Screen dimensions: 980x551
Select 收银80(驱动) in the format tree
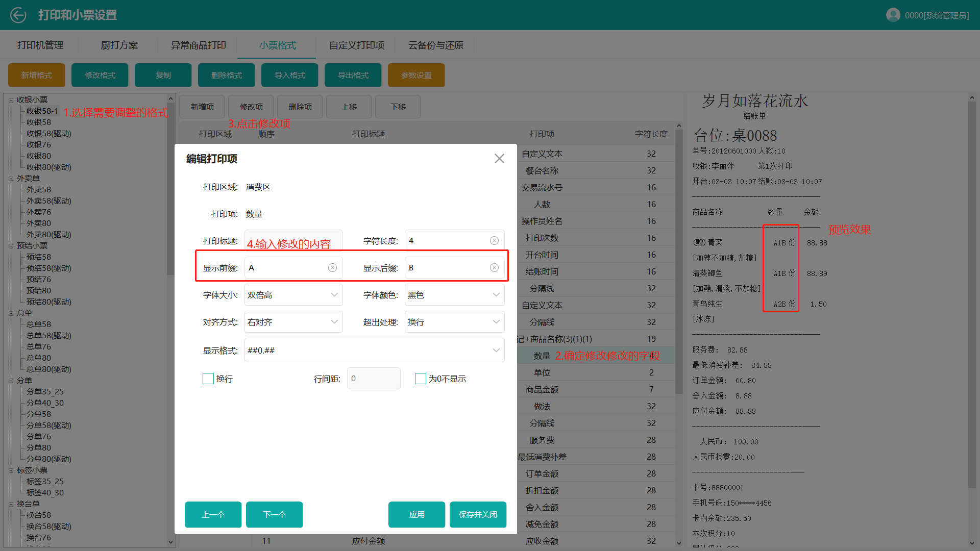point(49,167)
